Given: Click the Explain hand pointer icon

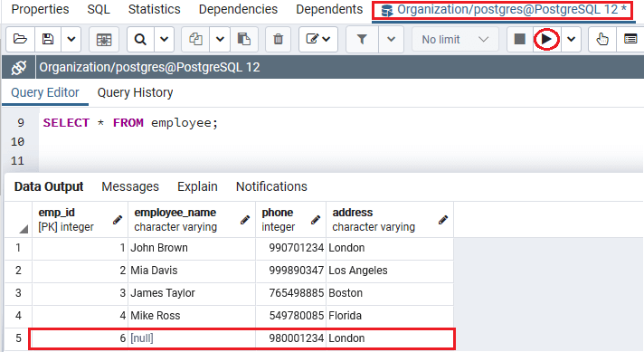Looking at the screenshot, I should 602,40.
